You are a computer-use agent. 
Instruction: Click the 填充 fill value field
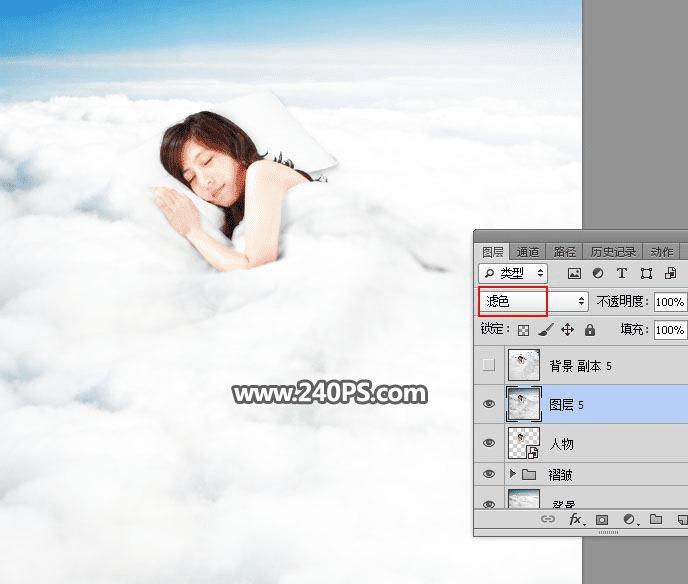[670, 330]
